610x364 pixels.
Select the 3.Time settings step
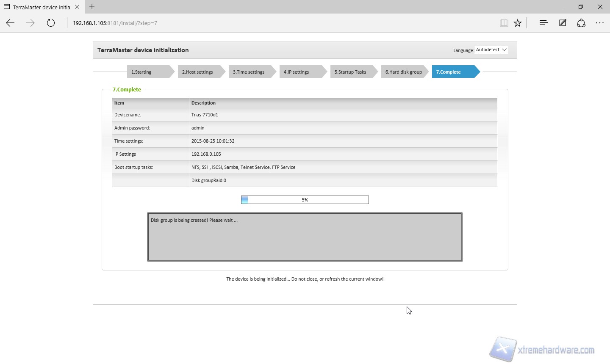pos(250,72)
